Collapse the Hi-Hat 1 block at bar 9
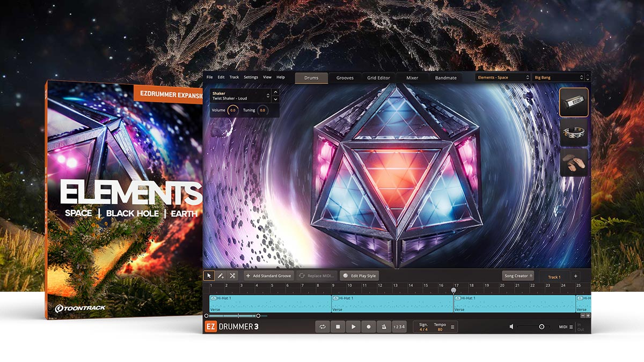This screenshot has height=362, width=644. pyautogui.click(x=335, y=298)
